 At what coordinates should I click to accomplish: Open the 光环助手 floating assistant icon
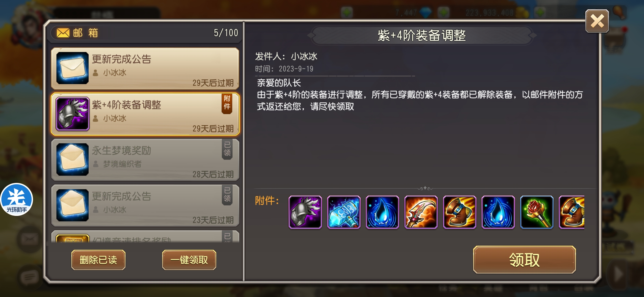point(17,199)
